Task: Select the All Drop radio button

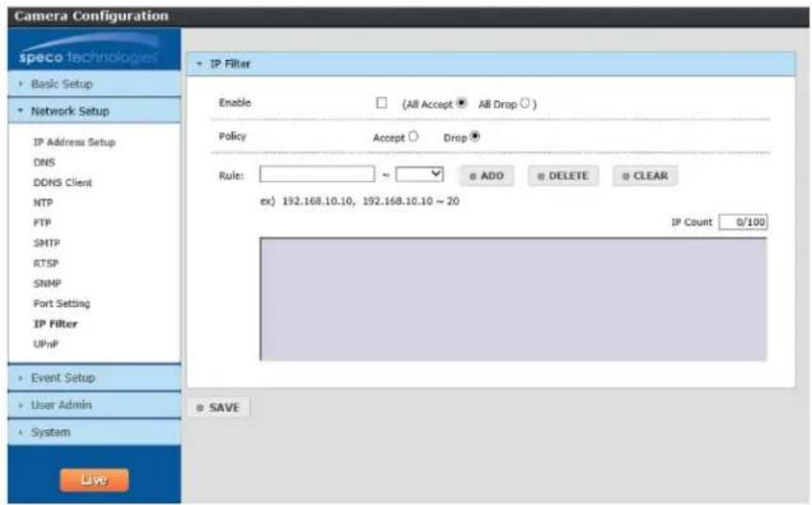Action: (x=525, y=102)
